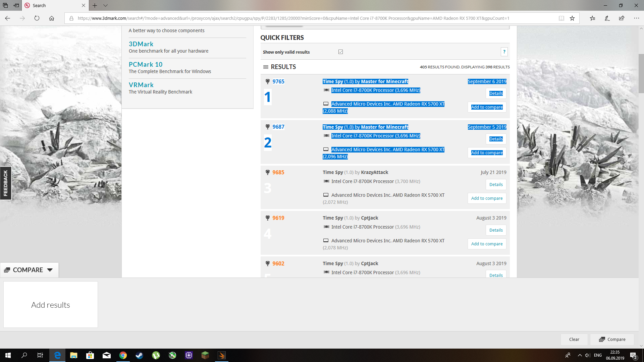Click the Clear compare button

coord(574,339)
